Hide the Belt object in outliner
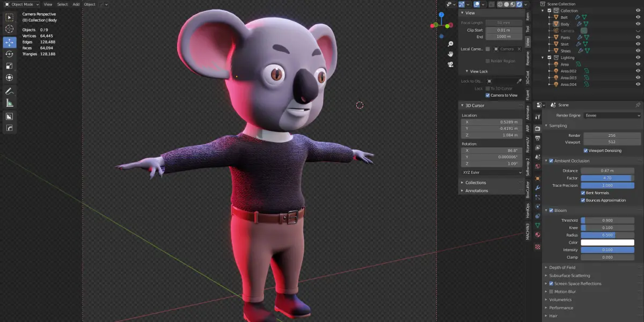Screen dimensions: 644x322 pos(638,17)
